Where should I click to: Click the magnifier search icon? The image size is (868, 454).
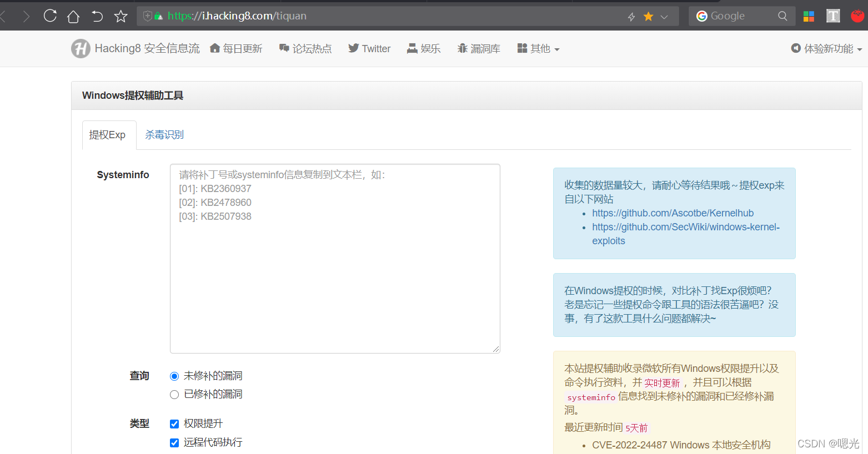click(782, 16)
